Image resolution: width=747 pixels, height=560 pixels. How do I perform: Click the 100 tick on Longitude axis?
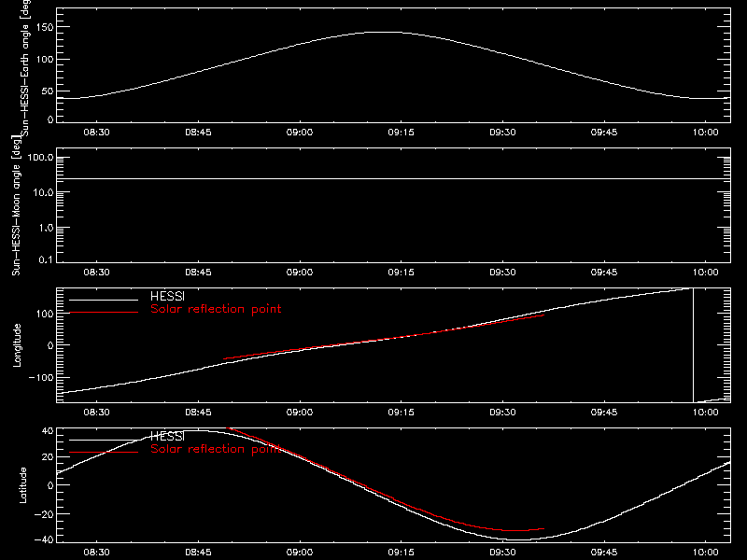click(x=44, y=314)
